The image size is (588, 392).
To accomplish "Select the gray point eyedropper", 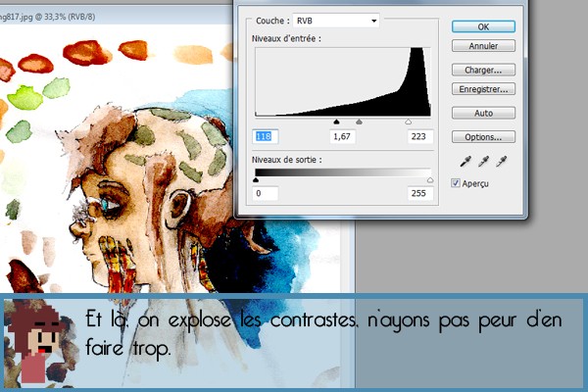I will [483, 162].
